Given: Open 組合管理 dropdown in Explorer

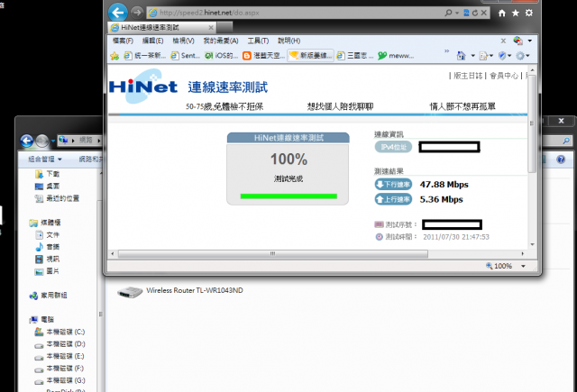Looking at the screenshot, I should coord(45,160).
